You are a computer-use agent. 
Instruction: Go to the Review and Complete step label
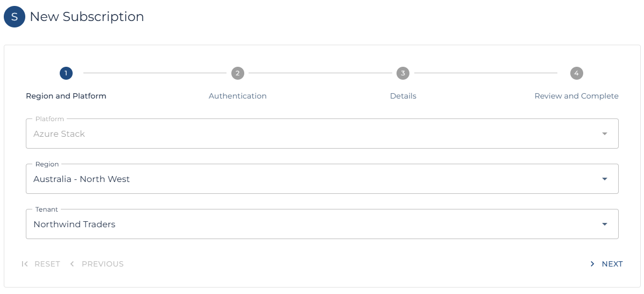[576, 96]
